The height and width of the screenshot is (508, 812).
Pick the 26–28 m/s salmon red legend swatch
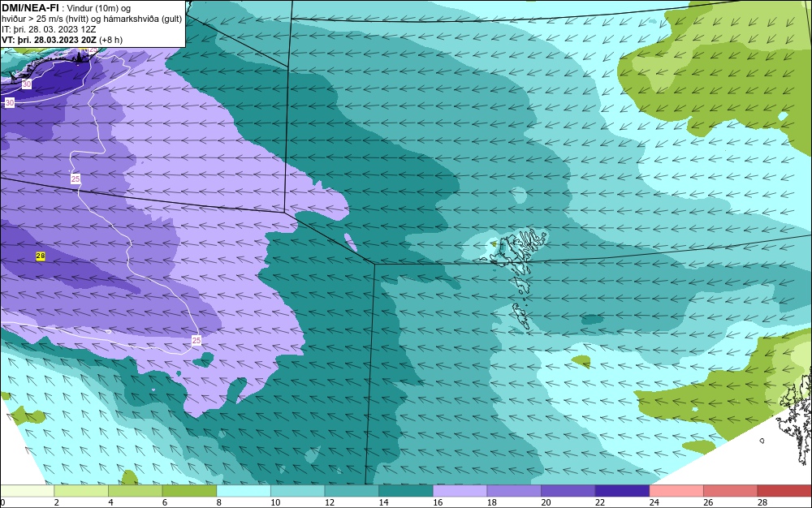731,491
